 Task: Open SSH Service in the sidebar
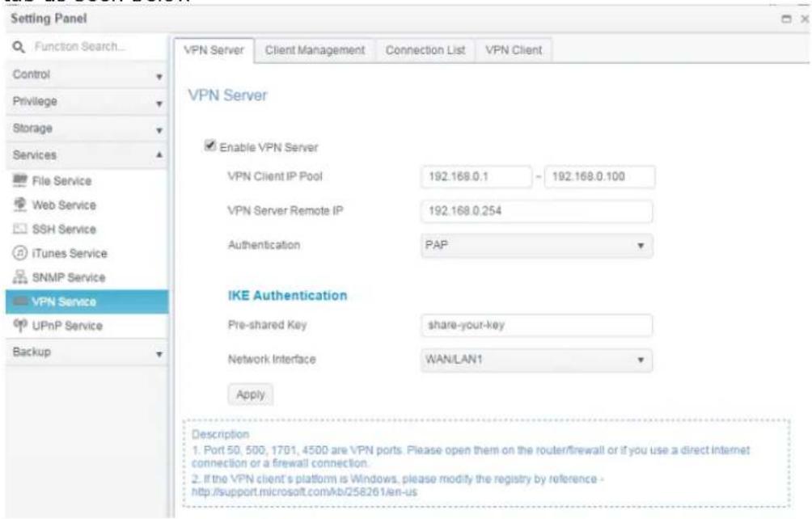point(87,230)
